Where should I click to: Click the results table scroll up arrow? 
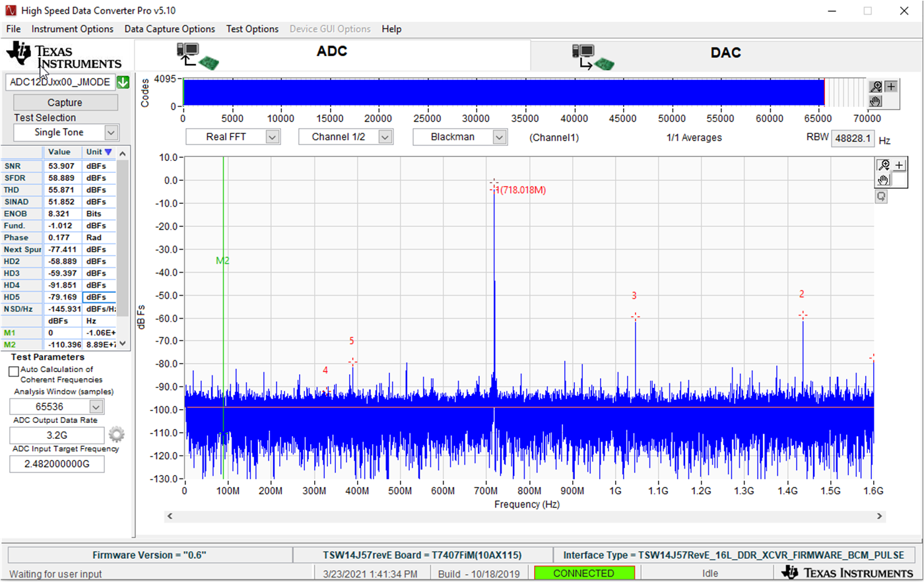point(123,152)
